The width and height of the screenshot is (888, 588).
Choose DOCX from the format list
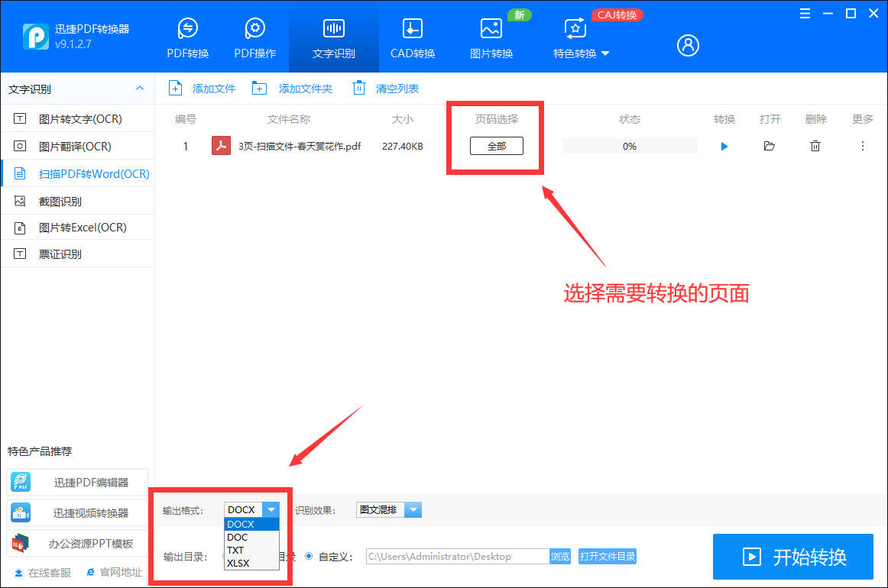(252, 524)
